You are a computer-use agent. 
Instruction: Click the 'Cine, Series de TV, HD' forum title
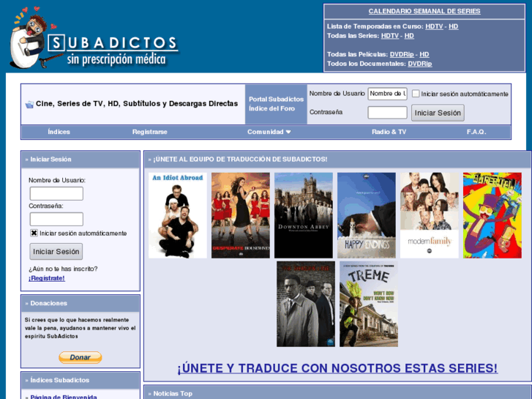tap(137, 103)
